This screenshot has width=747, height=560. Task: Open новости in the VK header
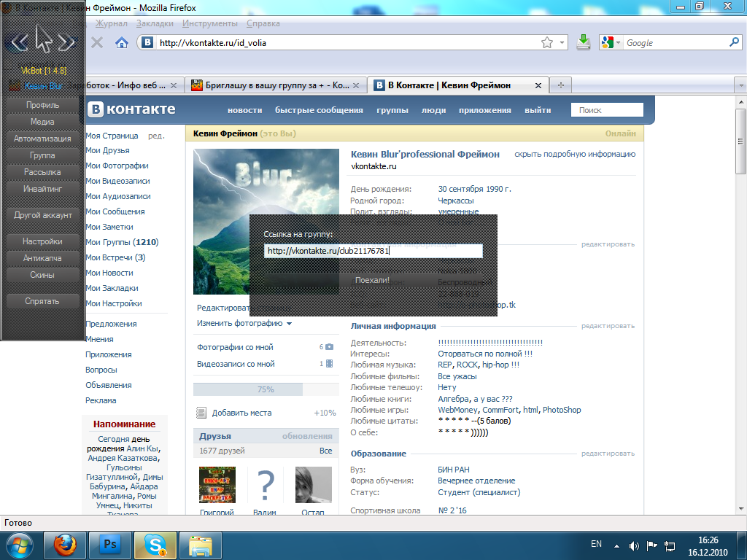tap(245, 110)
